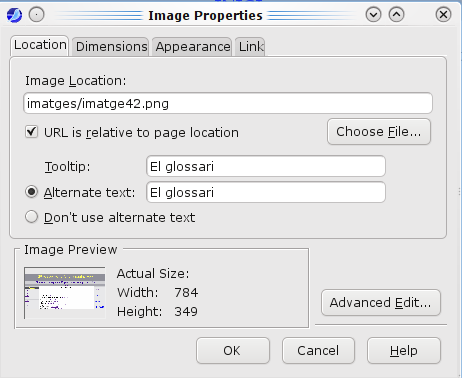Viewport: 462px width, 378px height.
Task: Click the upward chevron maximize button
Action: [x=396, y=15]
